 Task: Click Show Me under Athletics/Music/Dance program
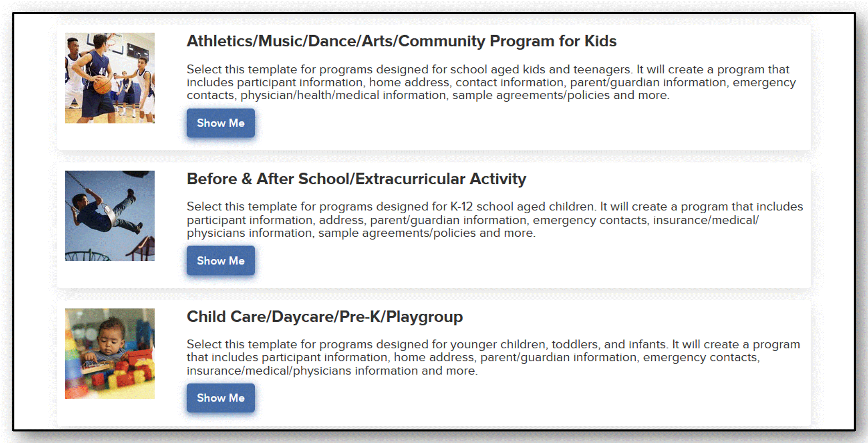click(x=220, y=123)
